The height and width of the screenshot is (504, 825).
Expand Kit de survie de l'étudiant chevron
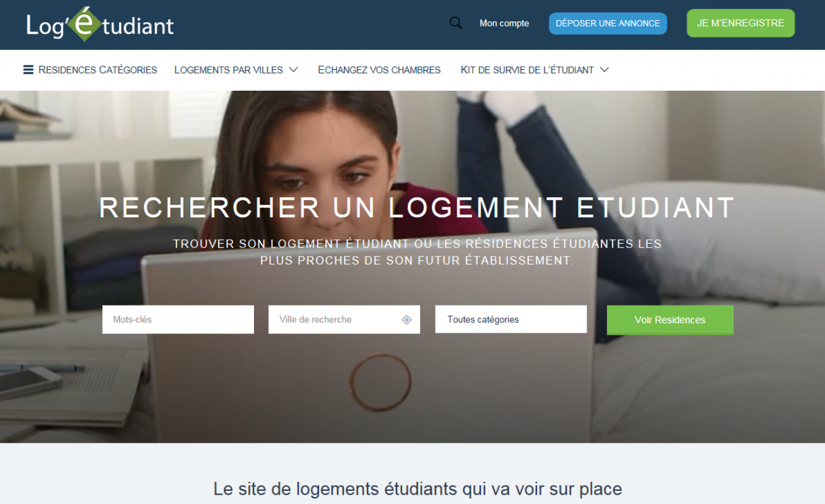point(604,70)
